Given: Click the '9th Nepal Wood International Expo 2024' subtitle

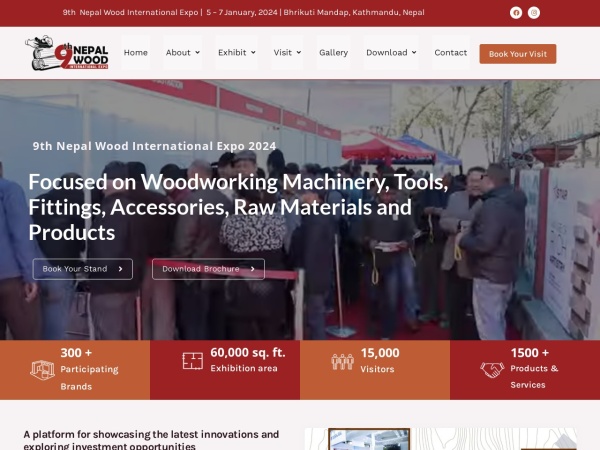Looking at the screenshot, I should tap(154, 146).
